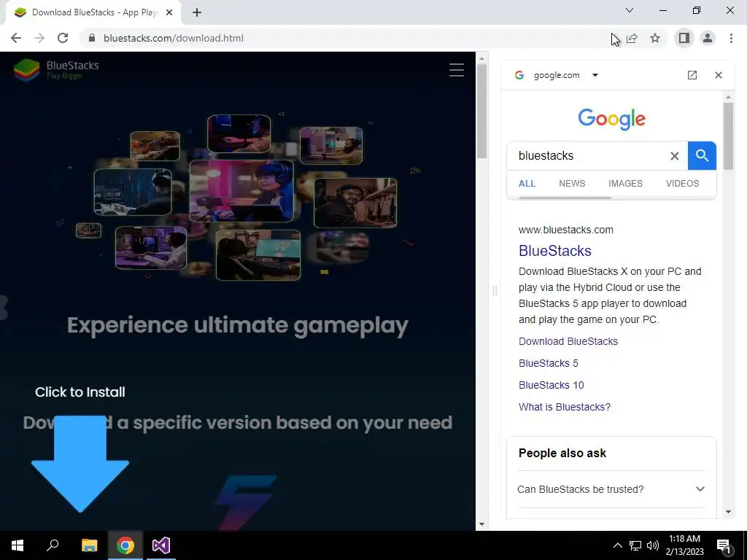The image size is (747, 560).
Task: Open the volume tray icon
Action: pyautogui.click(x=653, y=545)
